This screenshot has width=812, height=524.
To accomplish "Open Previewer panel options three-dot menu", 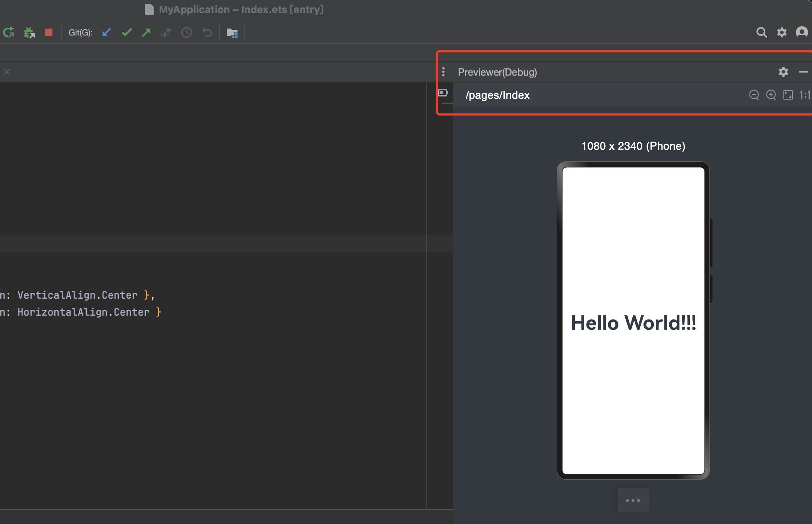I will tap(443, 72).
